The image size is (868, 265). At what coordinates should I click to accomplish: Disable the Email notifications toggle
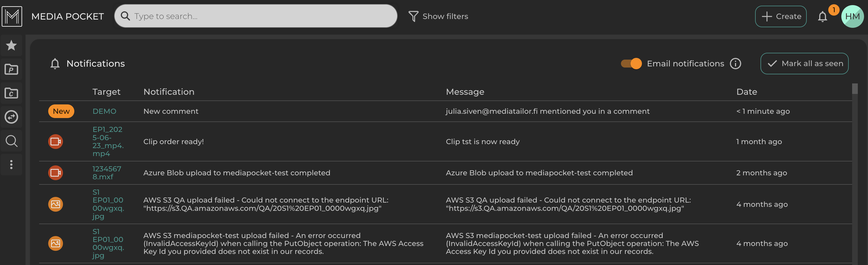tap(631, 64)
